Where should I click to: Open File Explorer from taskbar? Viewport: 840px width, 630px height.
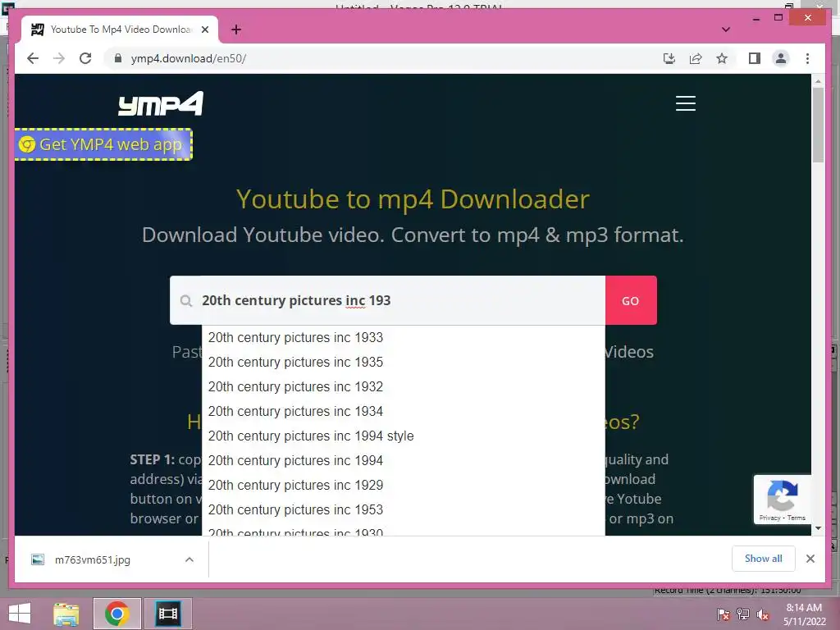click(x=66, y=614)
